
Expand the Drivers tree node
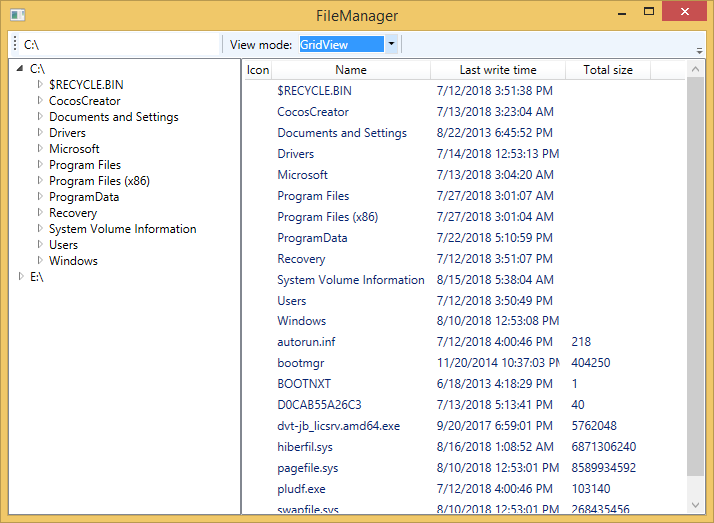[x=40, y=132]
